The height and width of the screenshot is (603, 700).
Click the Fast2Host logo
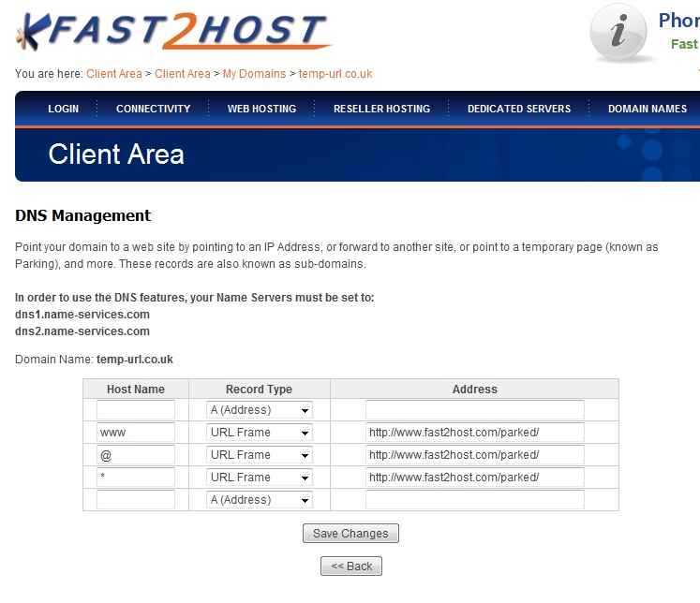(173, 30)
